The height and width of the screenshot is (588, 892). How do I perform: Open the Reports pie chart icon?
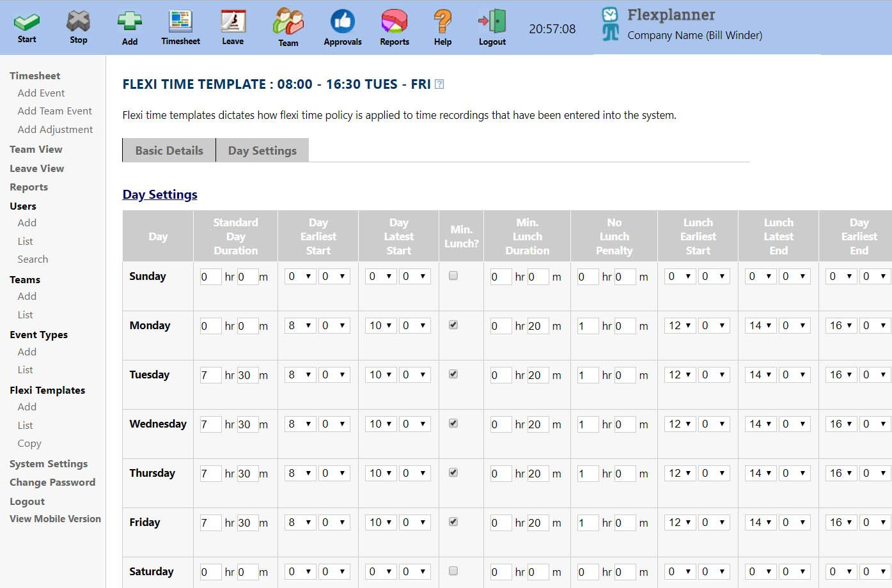395,22
